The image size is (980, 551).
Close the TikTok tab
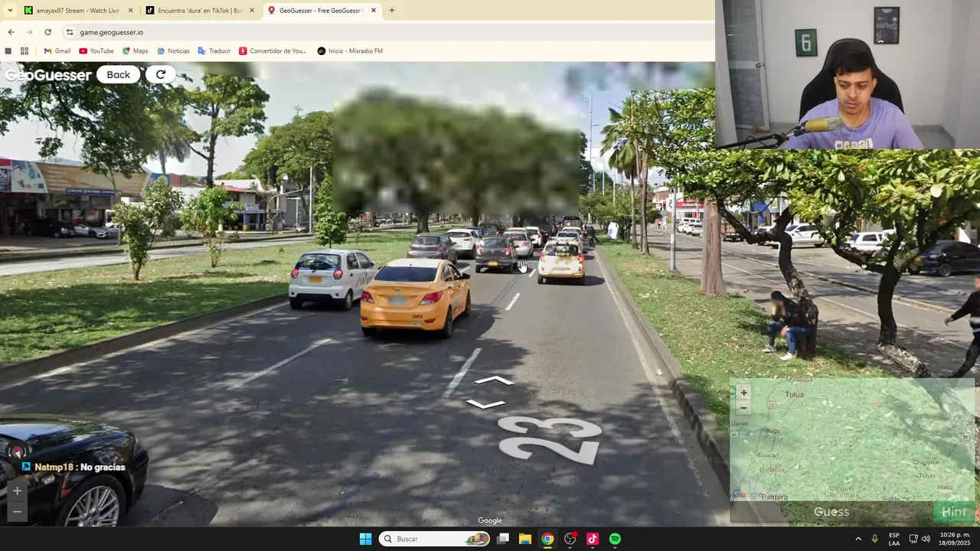252,11
